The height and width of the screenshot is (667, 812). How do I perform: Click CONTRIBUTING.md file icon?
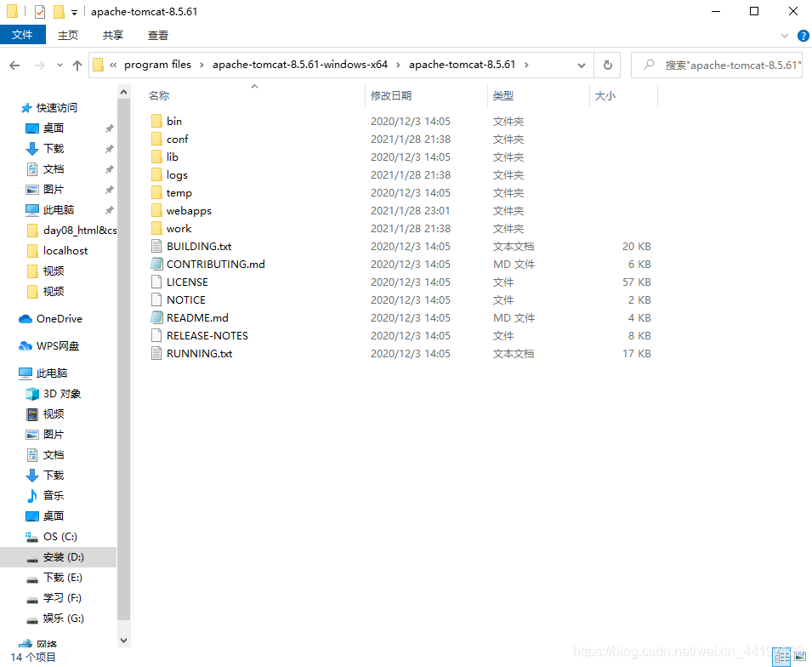(x=156, y=265)
